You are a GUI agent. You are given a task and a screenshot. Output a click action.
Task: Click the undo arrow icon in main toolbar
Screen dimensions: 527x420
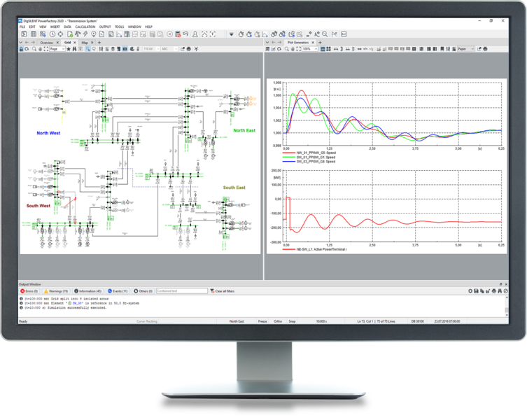pos(185,34)
